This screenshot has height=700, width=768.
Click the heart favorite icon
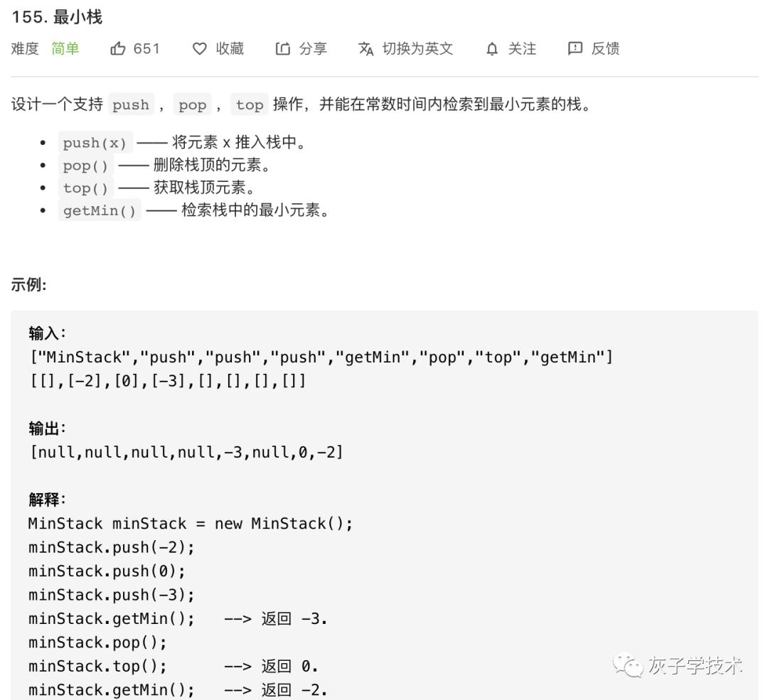click(200, 49)
